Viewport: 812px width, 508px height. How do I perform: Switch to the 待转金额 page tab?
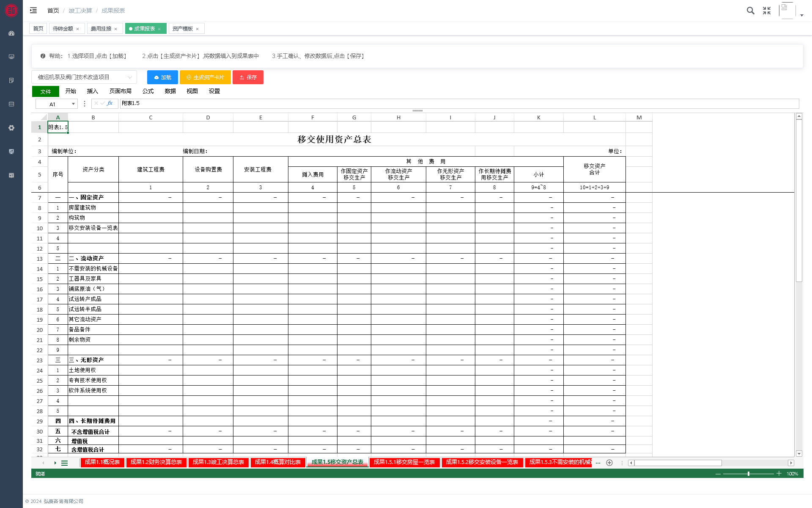click(x=63, y=28)
